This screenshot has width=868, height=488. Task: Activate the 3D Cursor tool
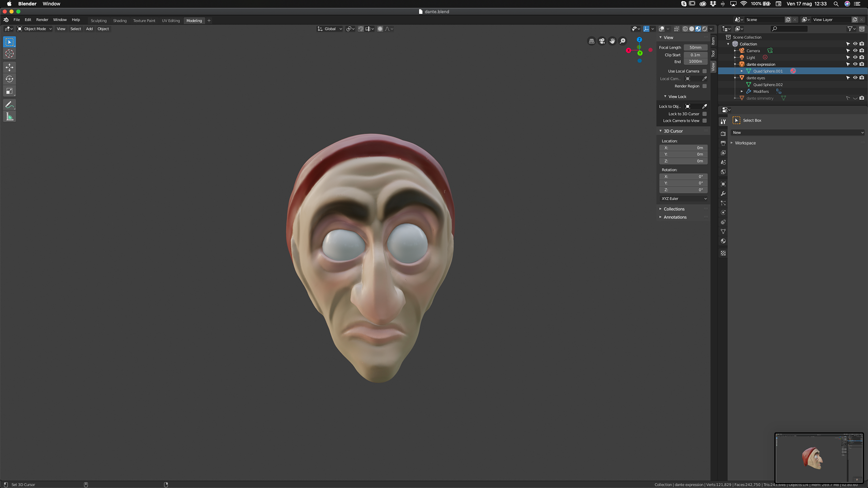point(9,54)
